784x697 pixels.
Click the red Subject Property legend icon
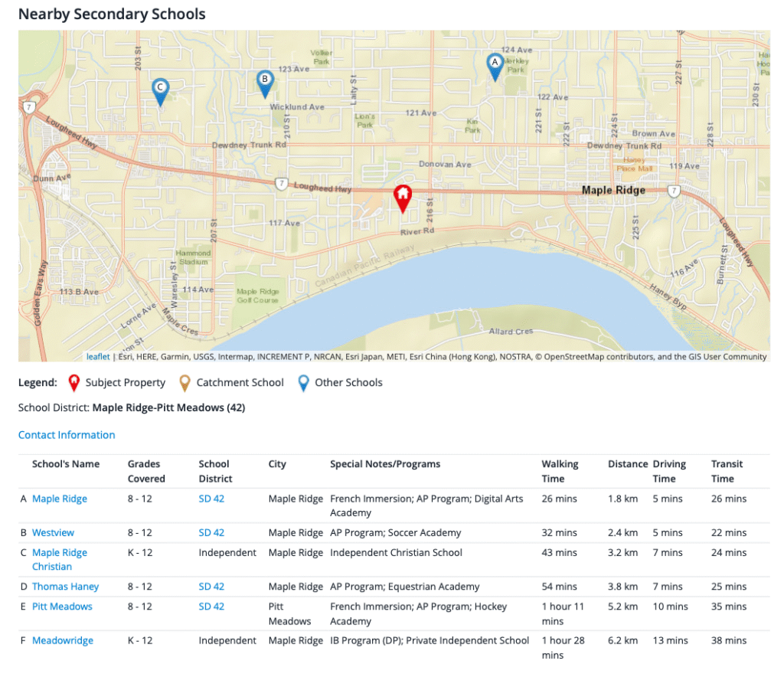[x=74, y=383]
